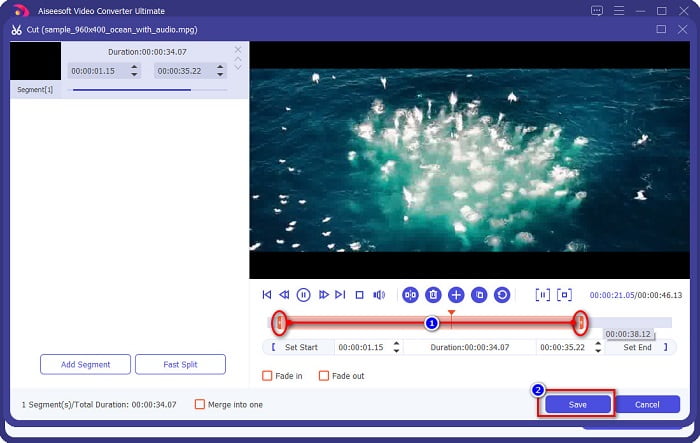
Task: Save the cut video
Action: tap(577, 405)
